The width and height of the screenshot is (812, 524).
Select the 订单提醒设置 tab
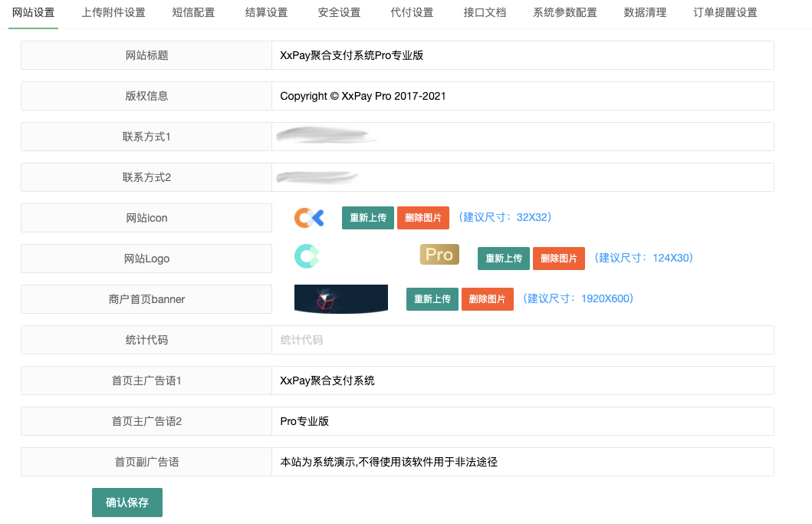coord(723,12)
